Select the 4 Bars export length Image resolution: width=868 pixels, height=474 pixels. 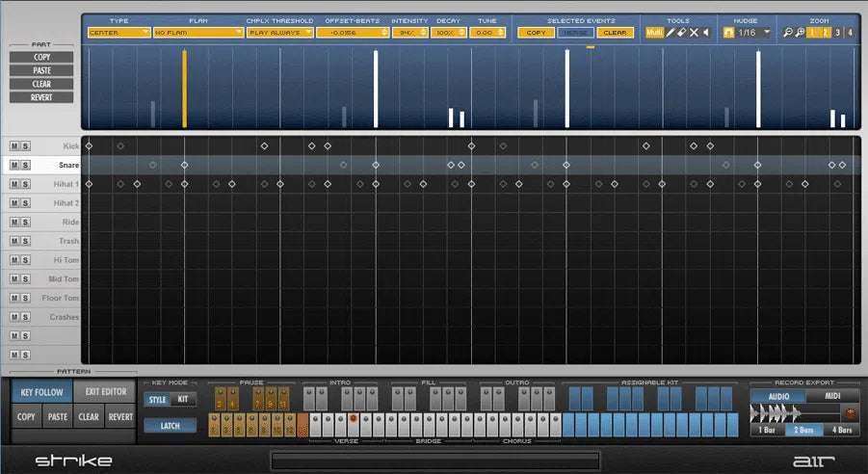841,430
